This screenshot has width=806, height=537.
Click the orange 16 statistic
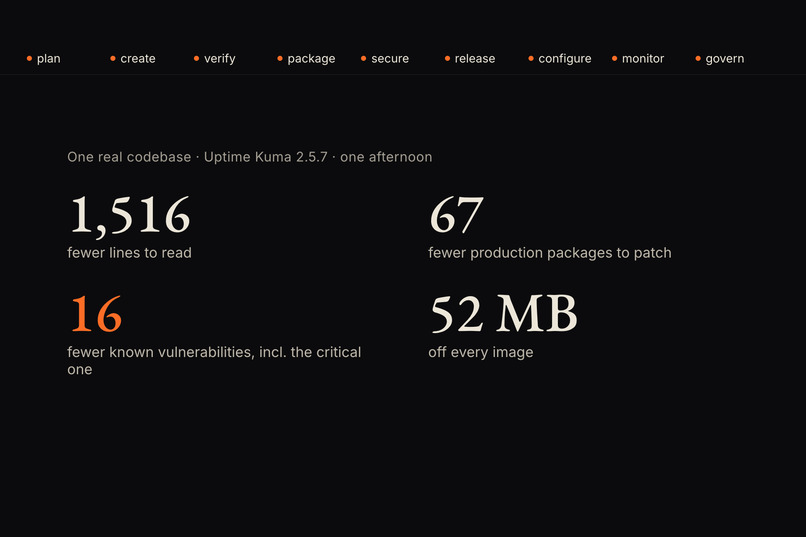point(97,314)
